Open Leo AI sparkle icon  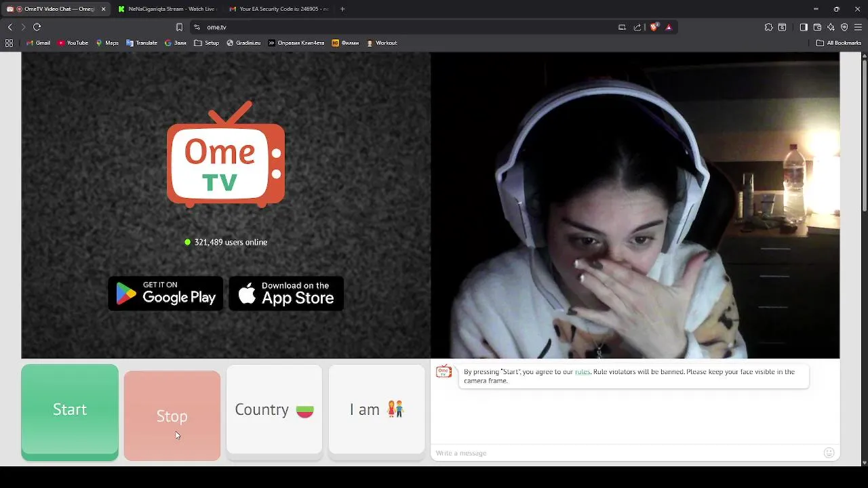pyautogui.click(x=831, y=27)
